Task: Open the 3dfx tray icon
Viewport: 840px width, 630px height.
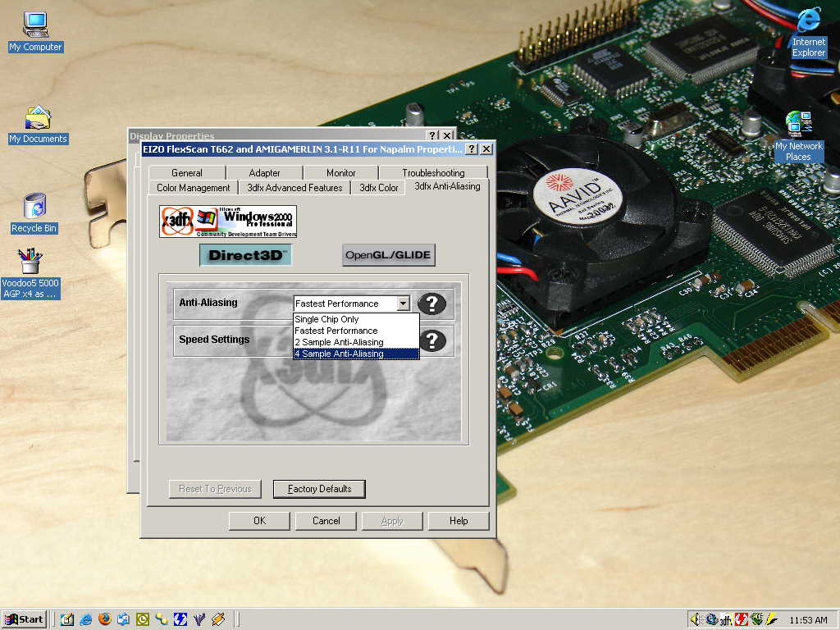Action: 726,620
